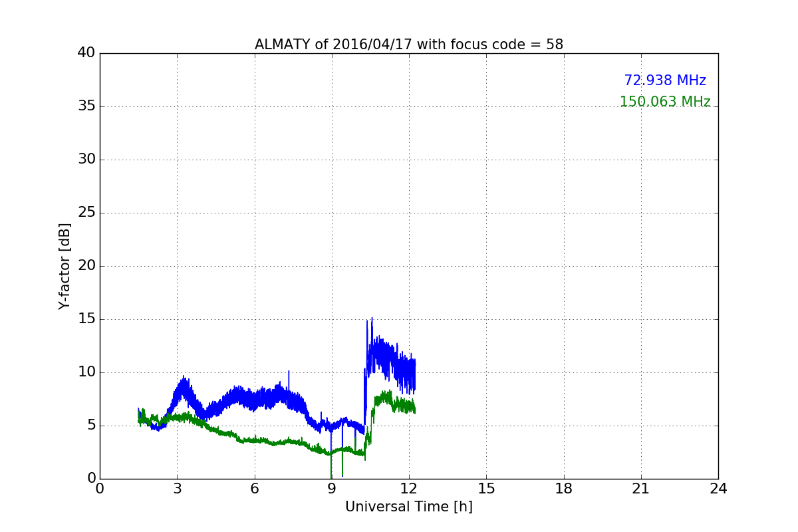Click the y-axis tick label '25'
The width and height of the screenshot is (798, 532).
coord(86,213)
